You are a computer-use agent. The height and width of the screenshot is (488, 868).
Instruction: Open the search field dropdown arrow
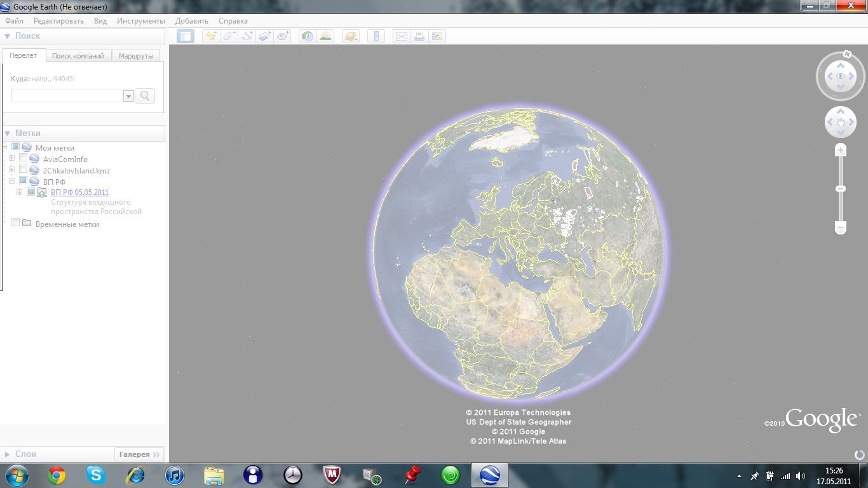pyautogui.click(x=128, y=96)
